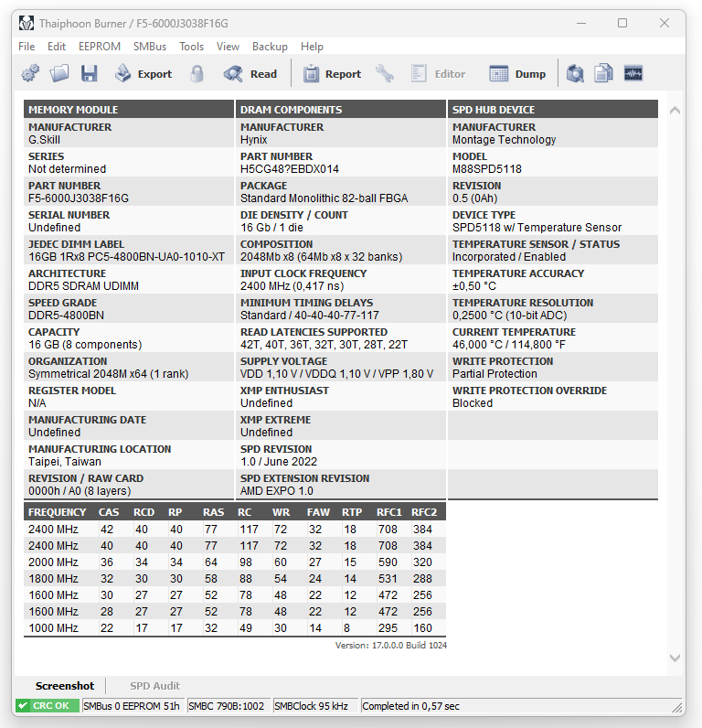Click the Taipei, Taiwan manufacturing location
Image resolution: width=702 pixels, height=728 pixels.
tap(65, 462)
